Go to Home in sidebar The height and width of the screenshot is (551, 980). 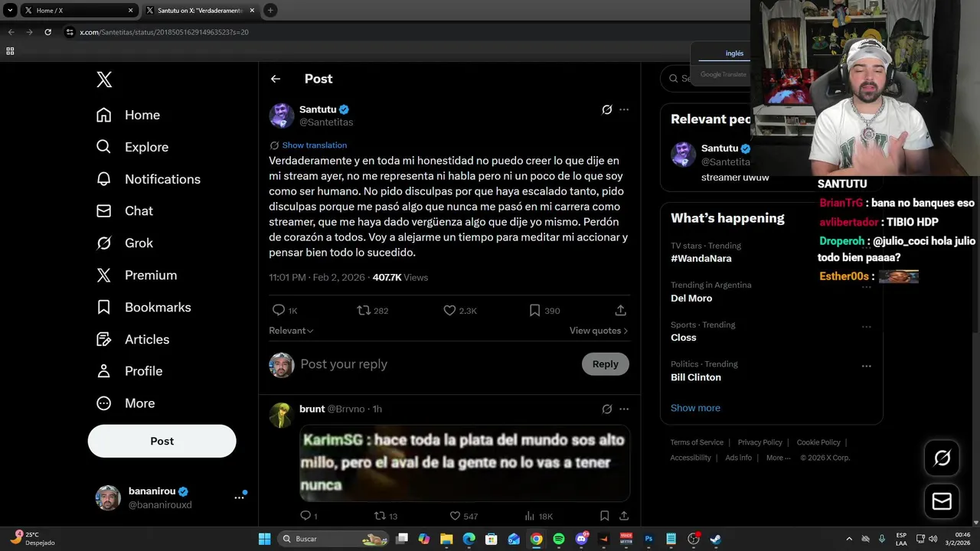coord(128,115)
